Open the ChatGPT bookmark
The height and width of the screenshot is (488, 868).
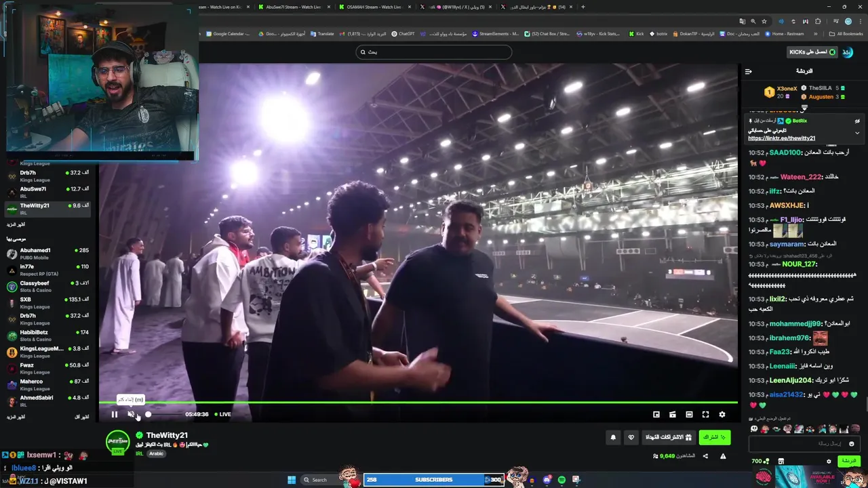[x=403, y=34]
